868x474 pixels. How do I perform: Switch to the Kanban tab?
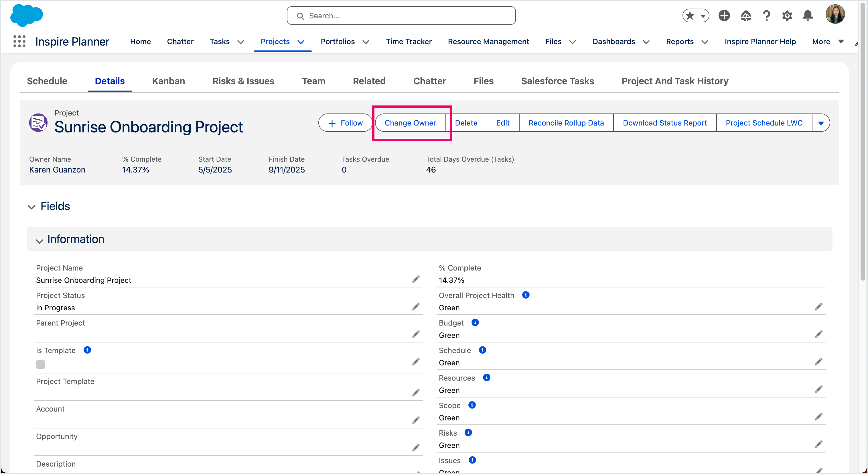click(x=169, y=81)
